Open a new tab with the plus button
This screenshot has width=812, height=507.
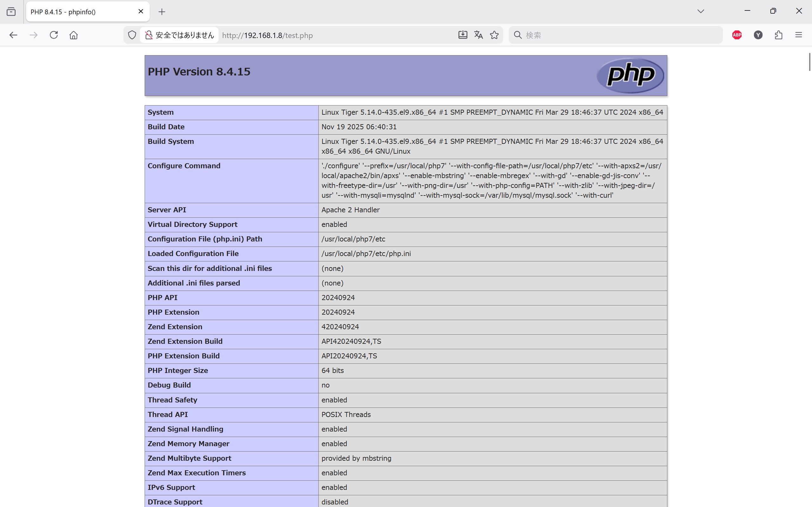(x=162, y=12)
